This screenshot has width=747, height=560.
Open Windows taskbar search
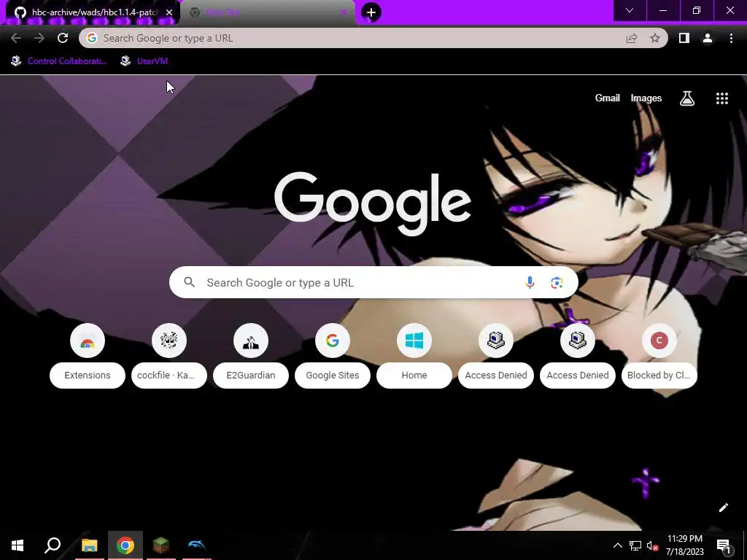coord(53,545)
